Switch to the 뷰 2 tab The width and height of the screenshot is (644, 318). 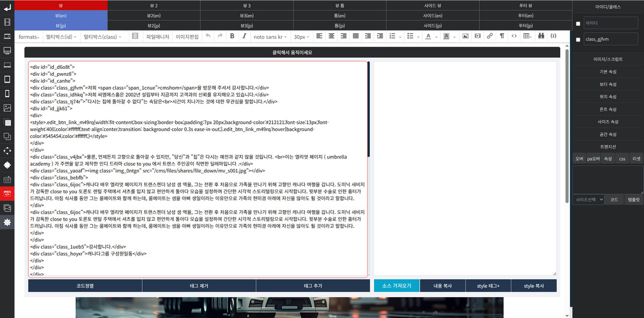click(x=153, y=5)
